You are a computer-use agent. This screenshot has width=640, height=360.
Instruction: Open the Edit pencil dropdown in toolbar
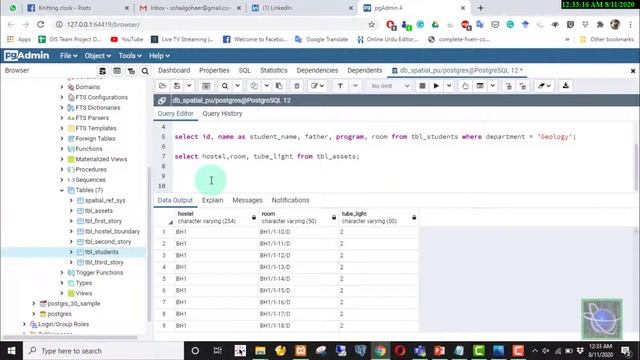click(x=317, y=86)
